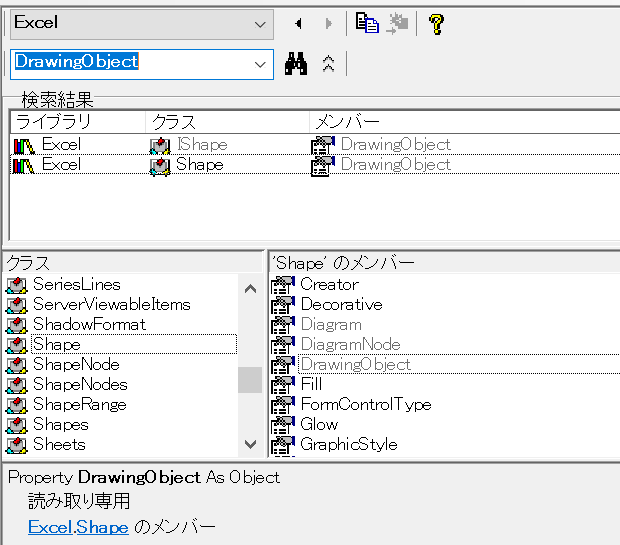
Task: Click the Copy to Clipboard icon
Action: [x=367, y=23]
